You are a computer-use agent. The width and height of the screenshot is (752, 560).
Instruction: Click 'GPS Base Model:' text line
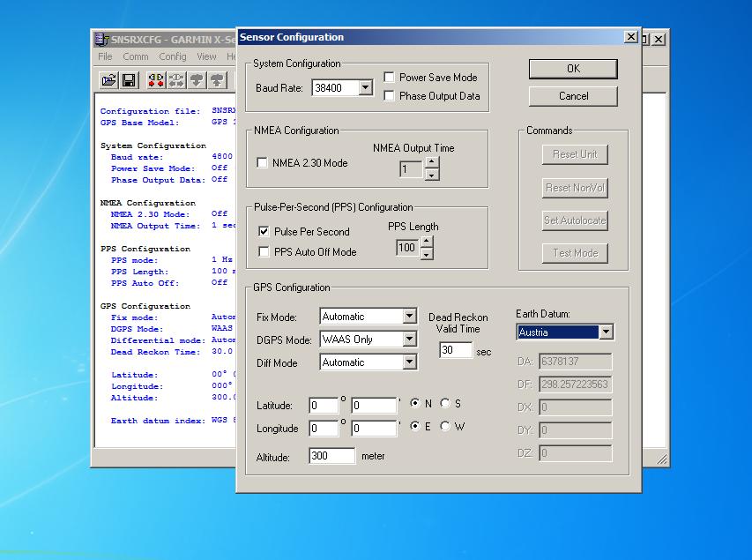coord(139,123)
